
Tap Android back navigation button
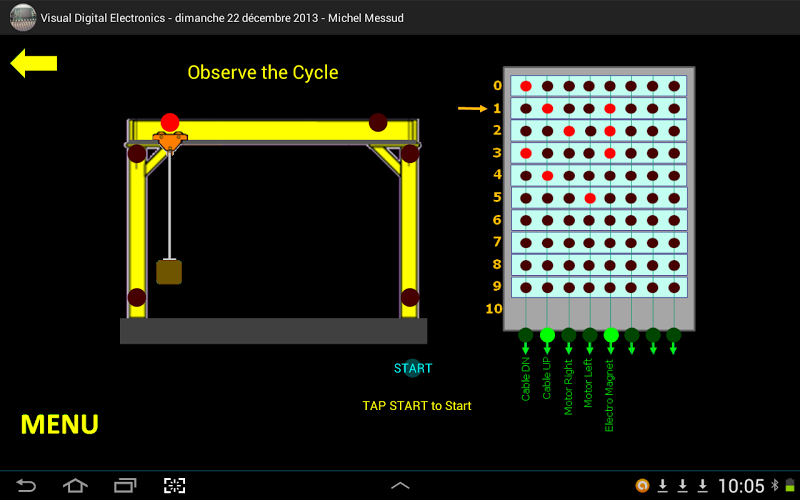pyautogui.click(x=26, y=485)
